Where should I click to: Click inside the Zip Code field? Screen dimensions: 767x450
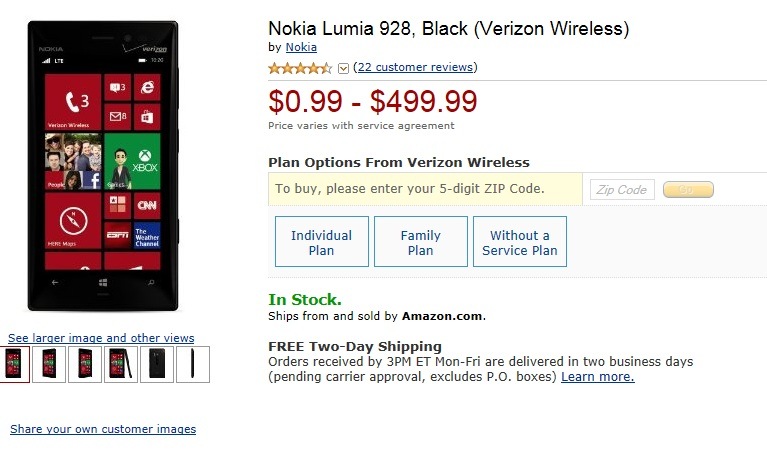(x=622, y=189)
